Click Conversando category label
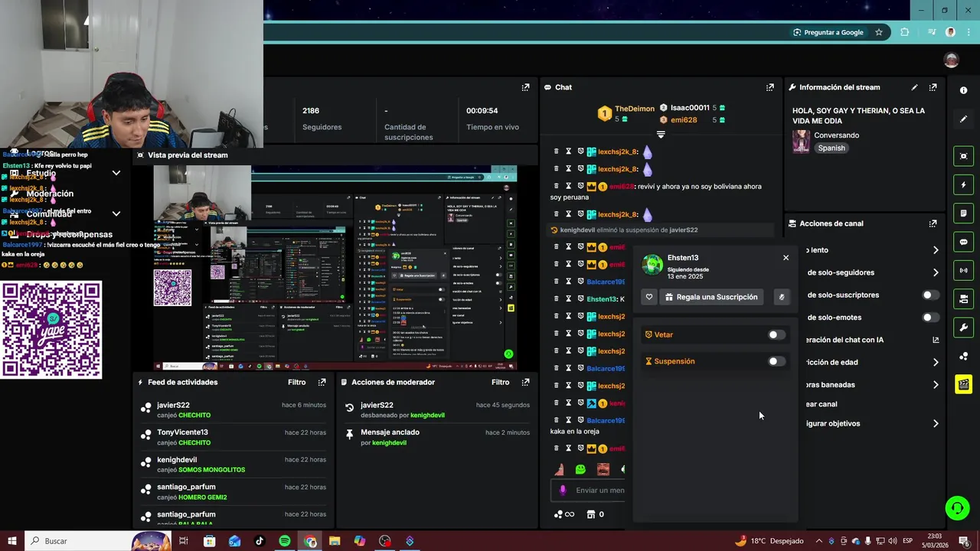The image size is (980, 551). click(x=837, y=135)
